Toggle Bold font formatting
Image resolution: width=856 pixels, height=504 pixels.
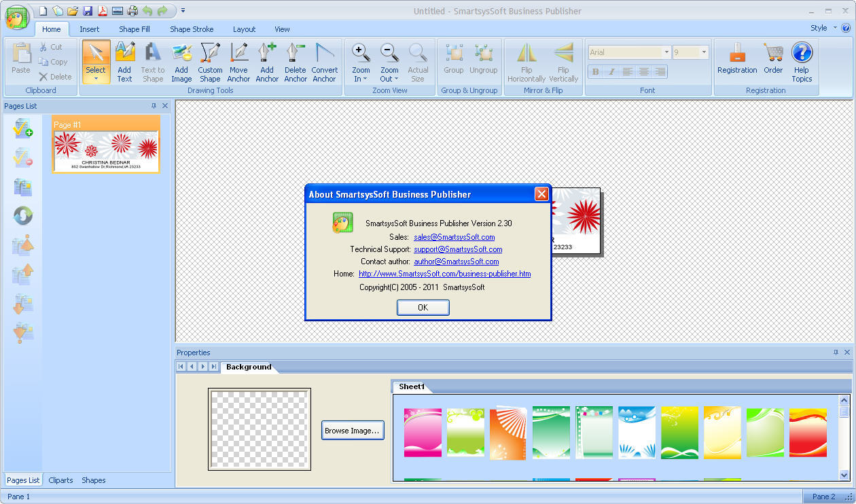click(x=596, y=71)
